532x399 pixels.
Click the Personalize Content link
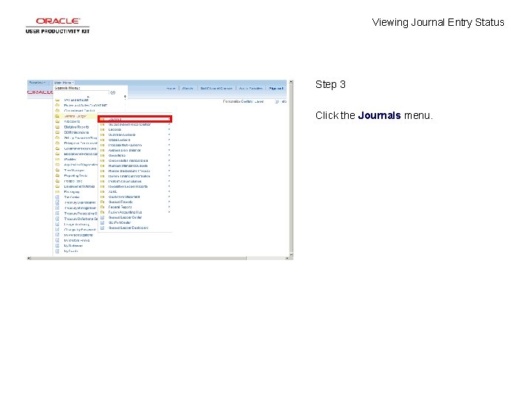(x=239, y=101)
